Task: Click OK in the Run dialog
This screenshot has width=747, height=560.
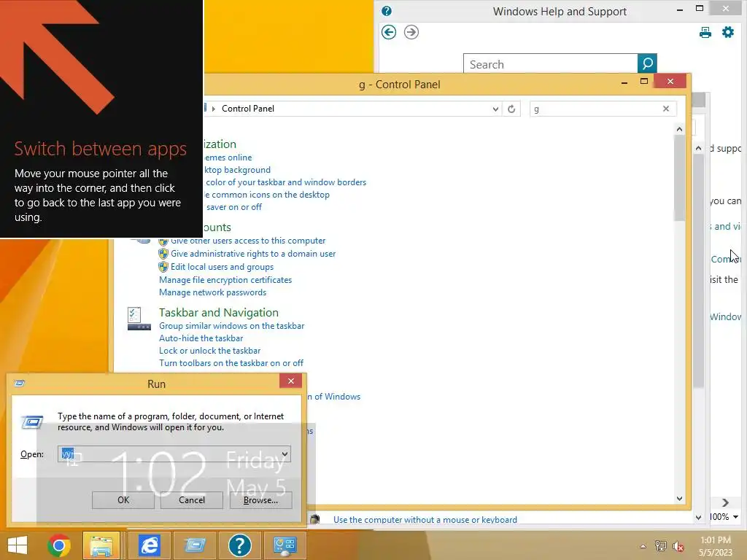Action: point(123,500)
